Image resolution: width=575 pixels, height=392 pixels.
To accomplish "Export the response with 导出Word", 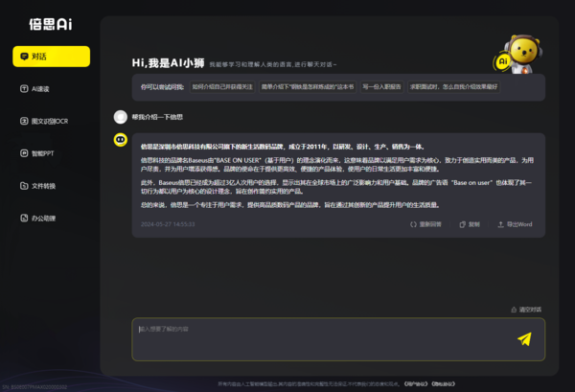I will (515, 224).
